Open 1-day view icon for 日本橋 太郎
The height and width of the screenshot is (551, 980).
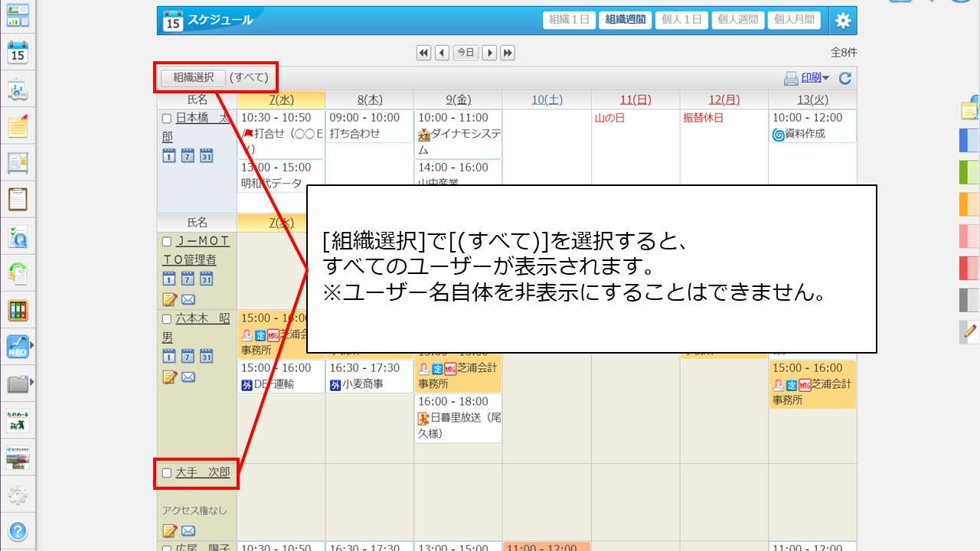(x=169, y=155)
